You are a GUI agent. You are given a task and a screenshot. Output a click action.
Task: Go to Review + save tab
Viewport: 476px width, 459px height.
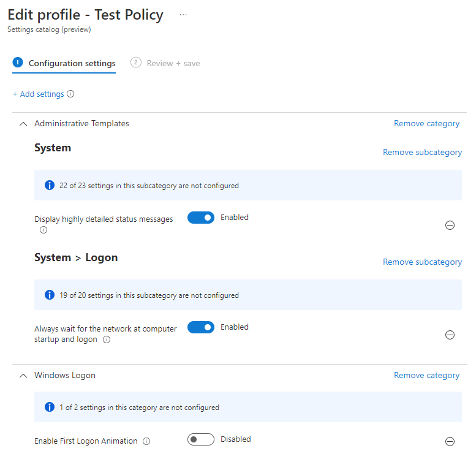click(165, 63)
